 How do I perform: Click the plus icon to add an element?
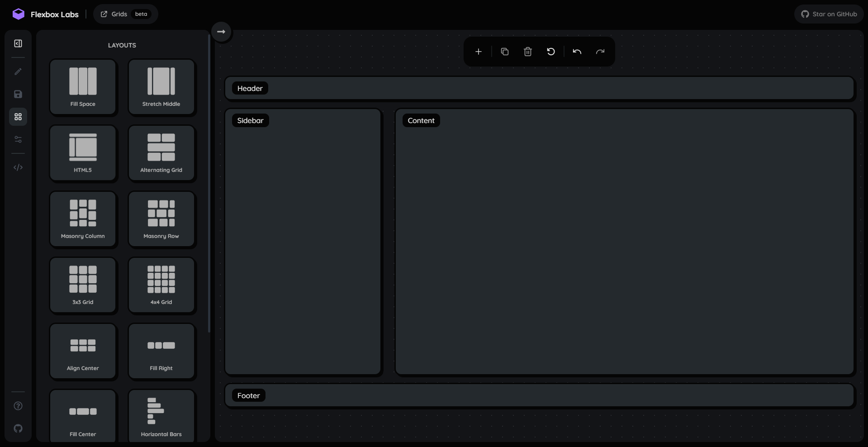pos(478,52)
